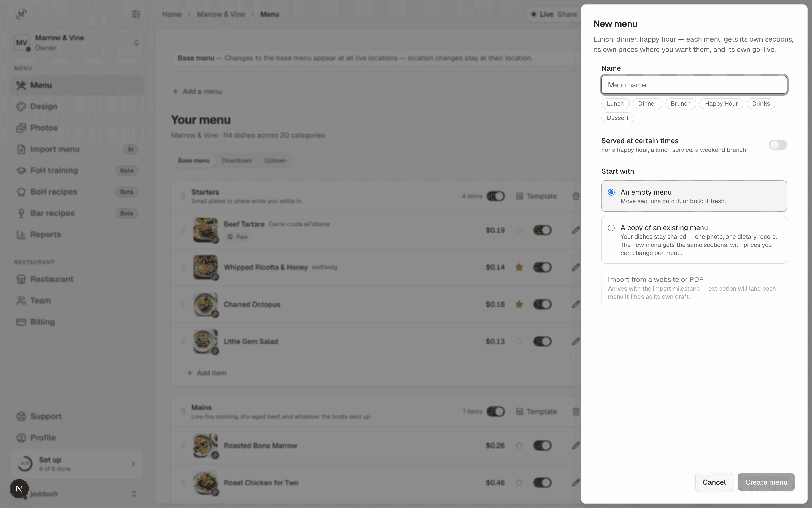Select An empty menu option
Viewport: 812px width, 508px height.
(x=694, y=196)
